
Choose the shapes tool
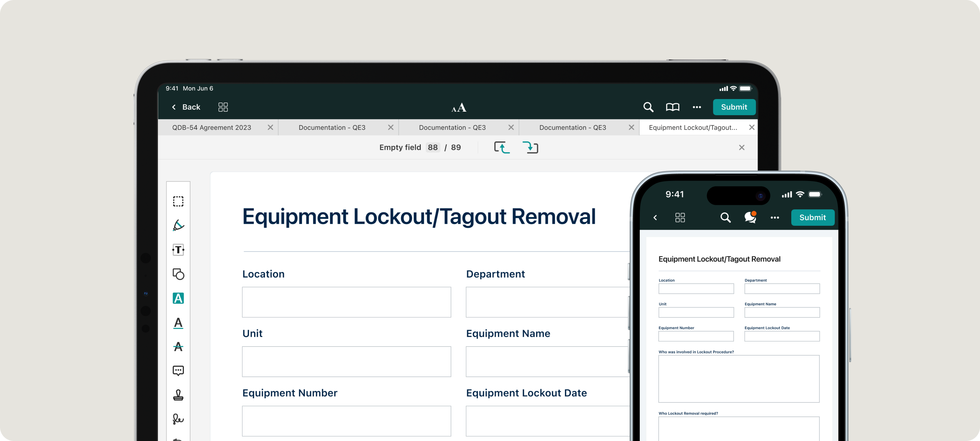tap(178, 274)
